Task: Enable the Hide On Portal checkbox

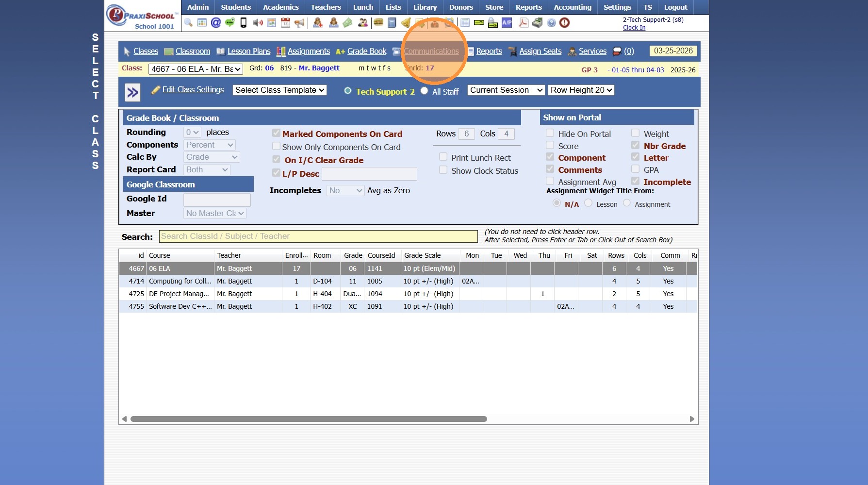Action: coord(550,133)
